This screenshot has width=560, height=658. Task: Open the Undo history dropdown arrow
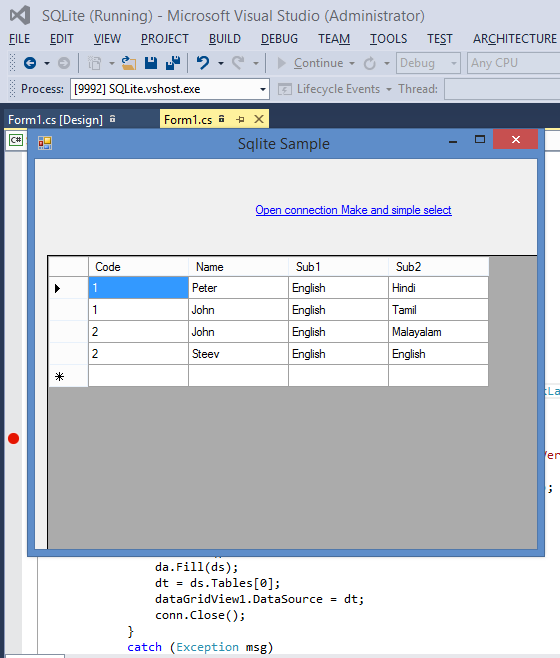click(x=221, y=63)
